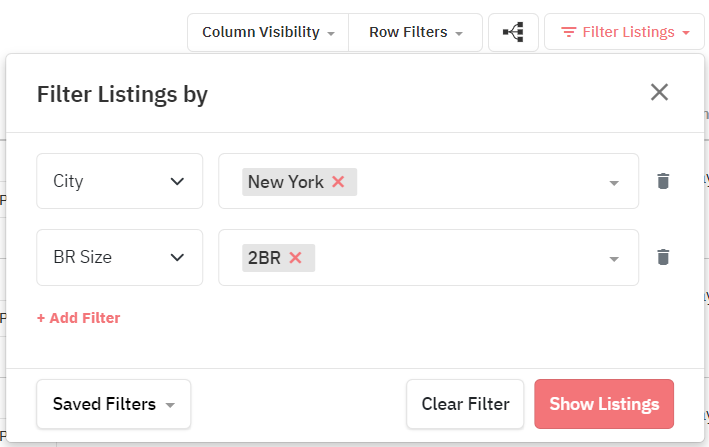Screen dimensions: 709x447
Task: Click the filter funnel icon
Action: click(x=568, y=32)
